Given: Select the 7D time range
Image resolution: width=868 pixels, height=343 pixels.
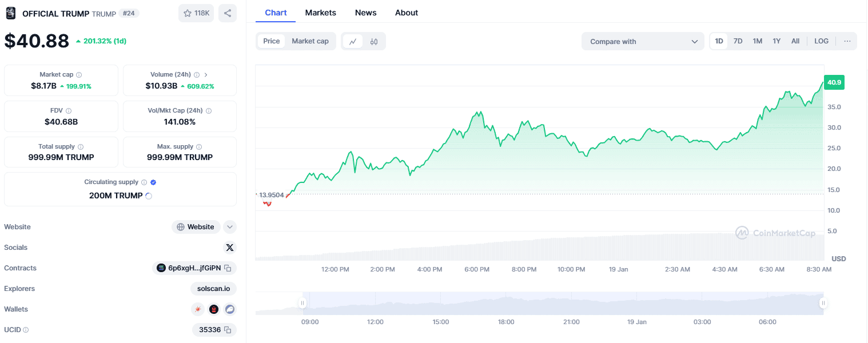Looking at the screenshot, I should pos(738,41).
